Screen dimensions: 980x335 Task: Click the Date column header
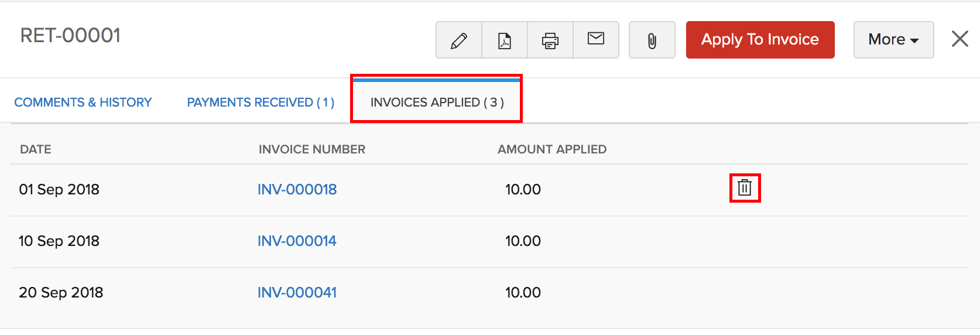click(36, 149)
